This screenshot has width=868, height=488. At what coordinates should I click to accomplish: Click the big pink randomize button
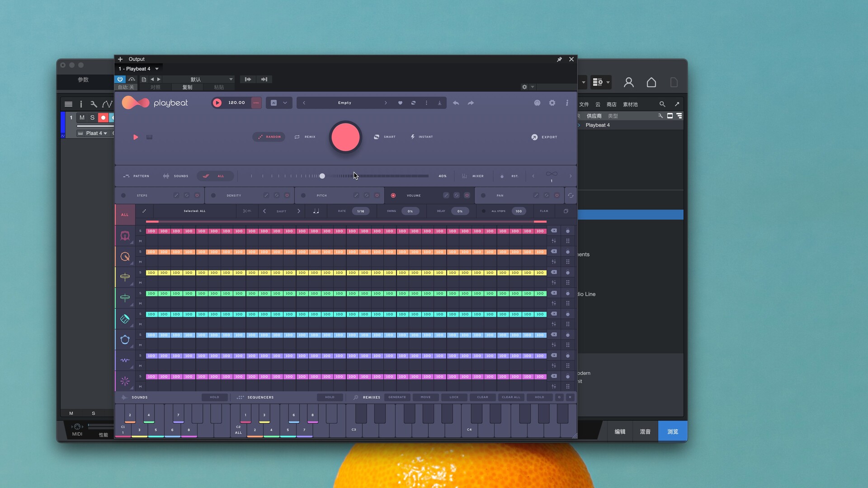[x=345, y=137]
